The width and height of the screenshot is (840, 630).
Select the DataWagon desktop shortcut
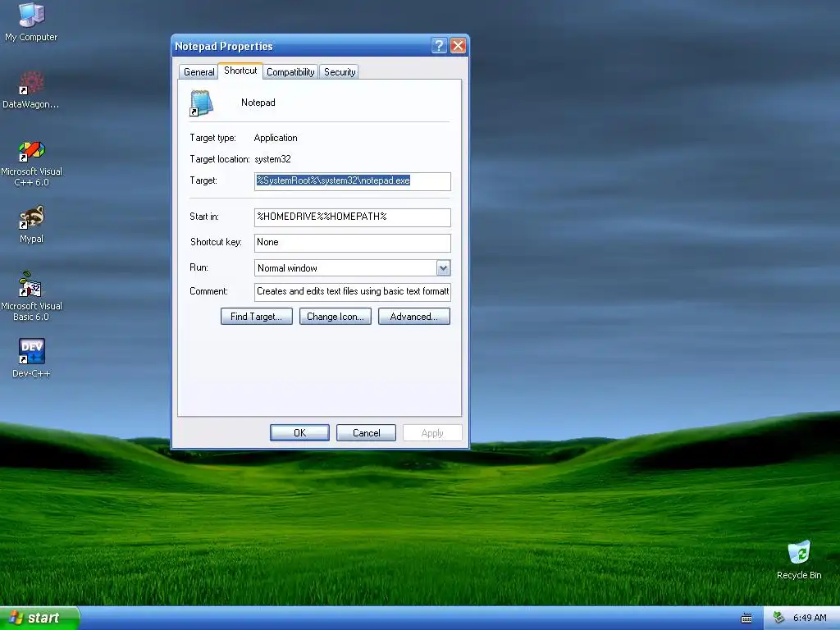(31, 89)
